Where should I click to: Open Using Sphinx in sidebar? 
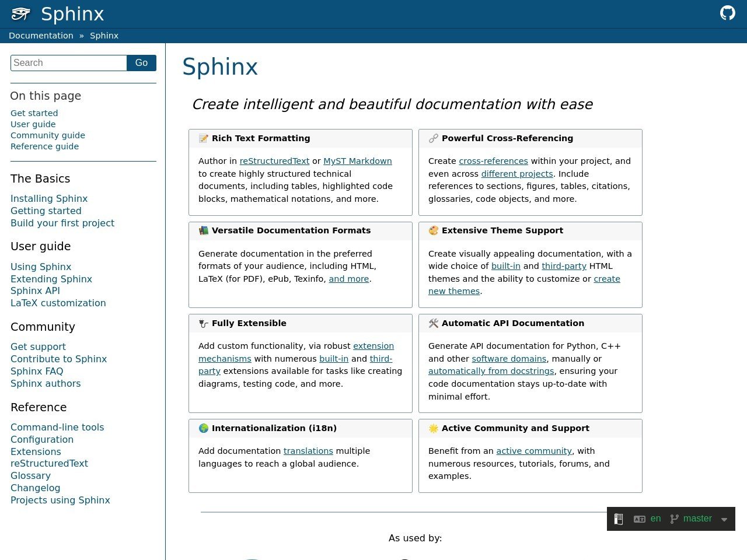click(x=41, y=267)
